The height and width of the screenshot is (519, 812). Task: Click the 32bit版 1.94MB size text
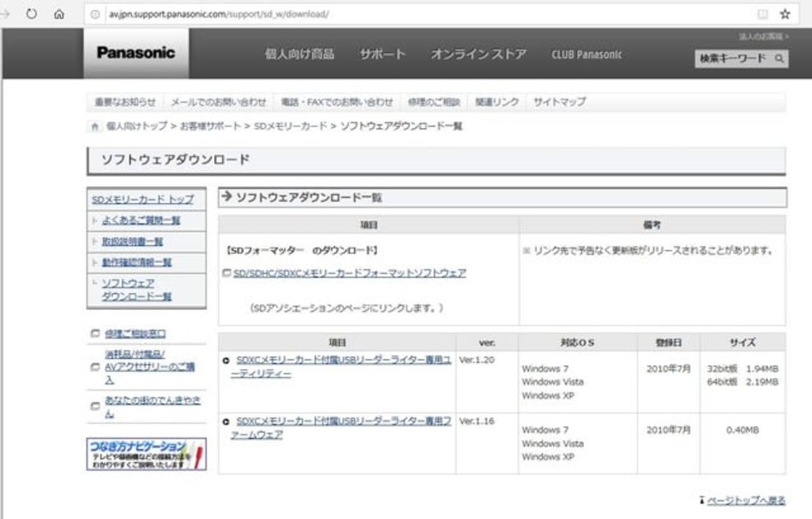pyautogui.click(x=743, y=368)
